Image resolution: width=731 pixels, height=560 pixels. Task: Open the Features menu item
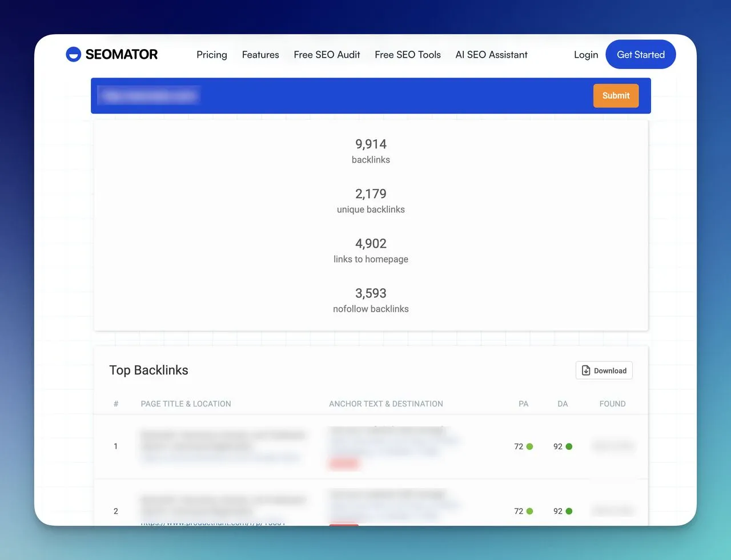point(260,55)
